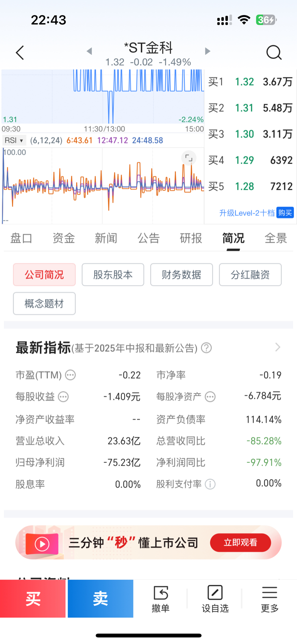Image resolution: width=297 pixels, height=644 pixels.
Task: Open the RSI indicator dropdown
Action: (x=14, y=140)
